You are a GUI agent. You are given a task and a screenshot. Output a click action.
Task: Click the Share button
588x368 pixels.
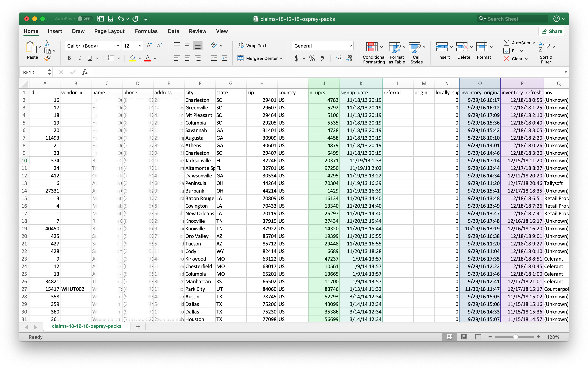pos(551,31)
